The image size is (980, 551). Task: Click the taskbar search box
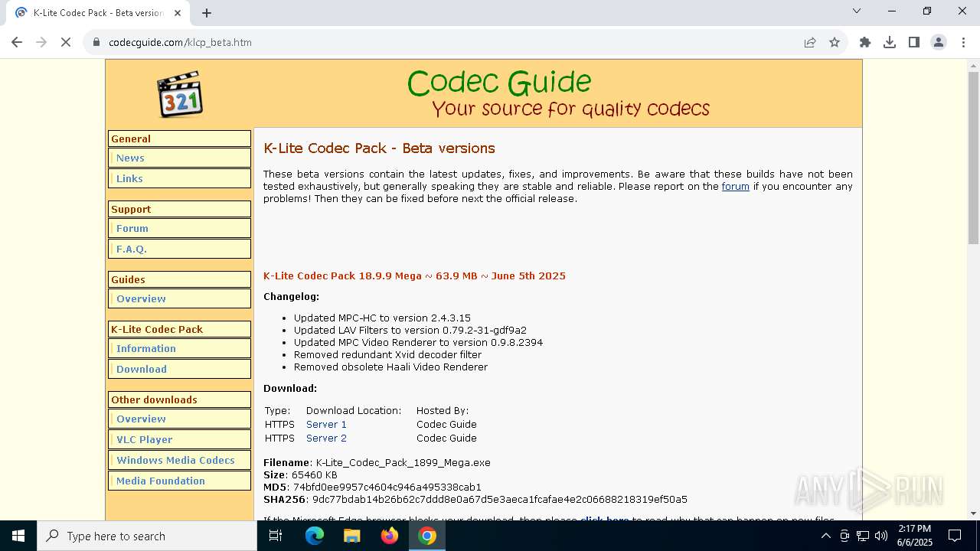tap(147, 536)
